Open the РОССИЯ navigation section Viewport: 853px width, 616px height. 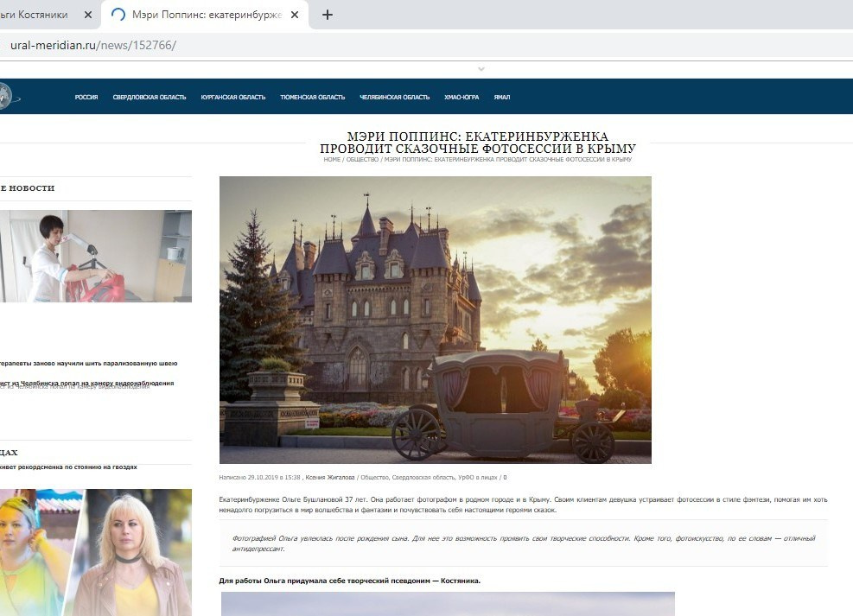[x=86, y=97]
